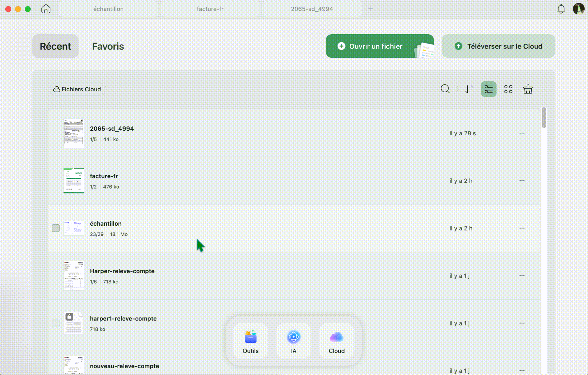Open the user profile avatar

(x=579, y=9)
